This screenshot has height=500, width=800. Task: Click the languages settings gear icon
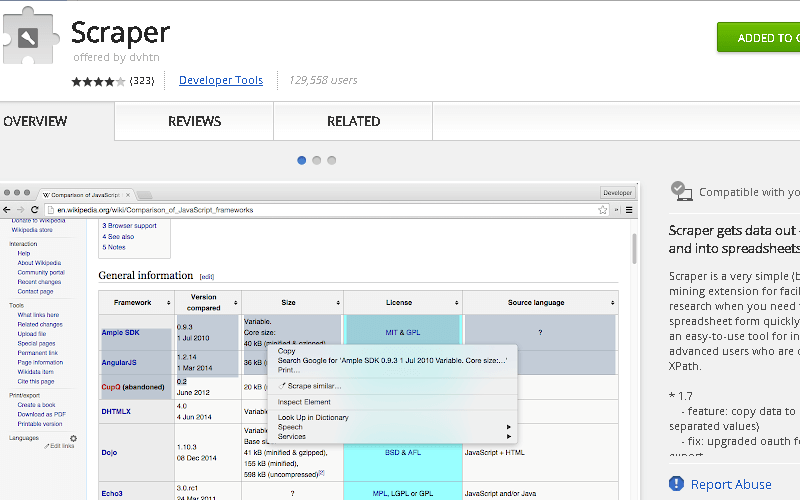coord(73,438)
